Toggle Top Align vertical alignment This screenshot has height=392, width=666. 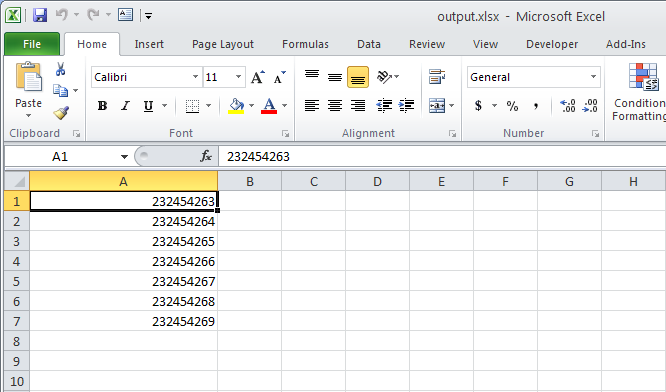pyautogui.click(x=312, y=75)
